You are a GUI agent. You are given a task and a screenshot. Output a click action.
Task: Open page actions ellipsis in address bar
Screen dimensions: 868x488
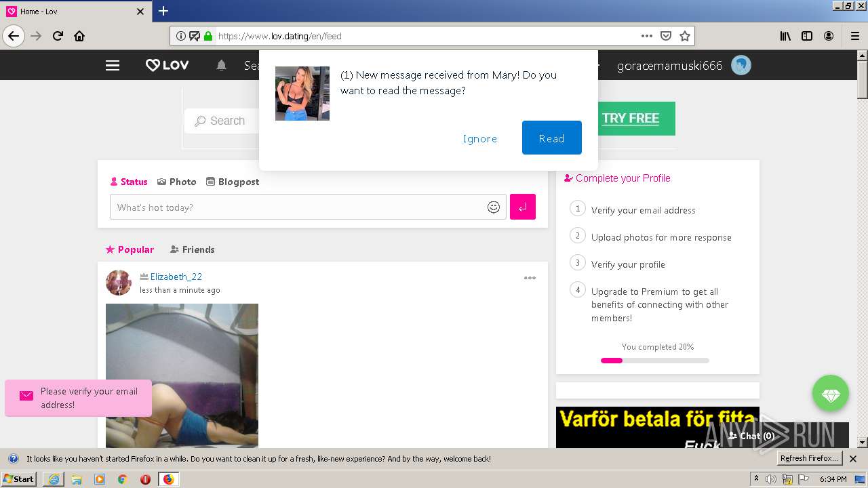point(647,36)
